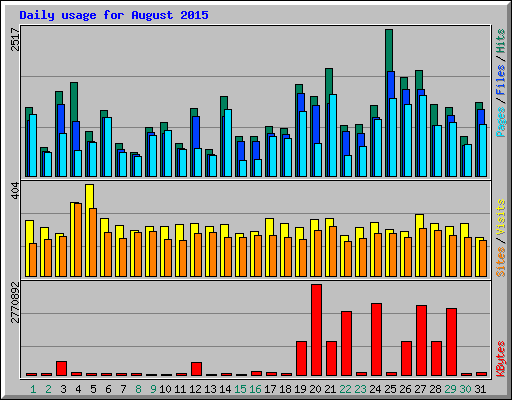Viewport: 512px width, 400px height.
Task: Click the cyan pages bar for day 31
Action: [483, 150]
